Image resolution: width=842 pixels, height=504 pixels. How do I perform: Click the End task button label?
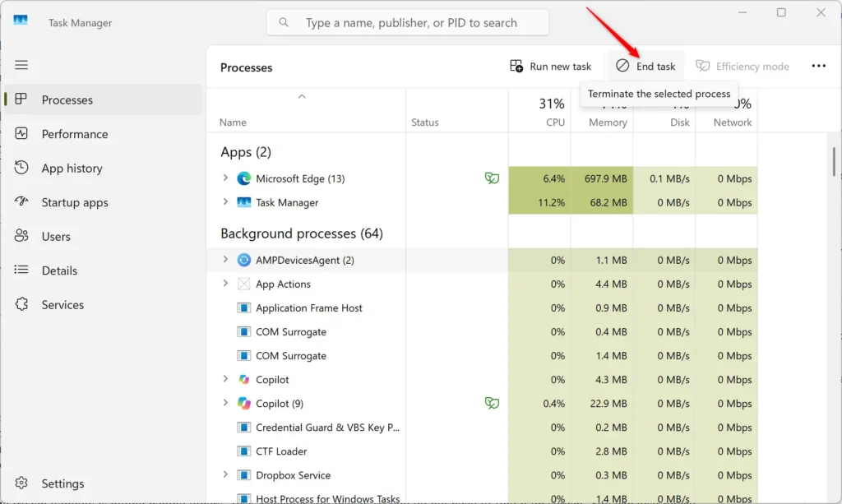click(x=655, y=66)
